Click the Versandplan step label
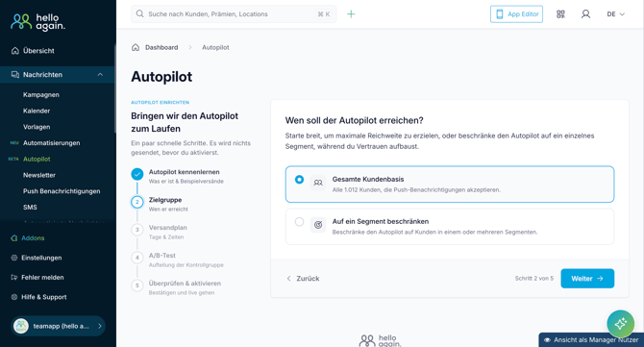Image resolution: width=644 pixels, height=347 pixels. click(167, 228)
